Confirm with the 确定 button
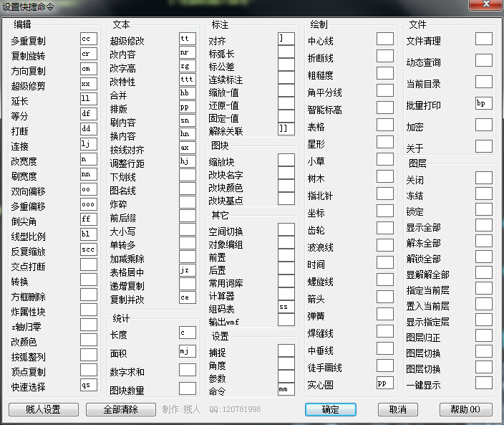This screenshot has height=425, width=504. coord(331,409)
